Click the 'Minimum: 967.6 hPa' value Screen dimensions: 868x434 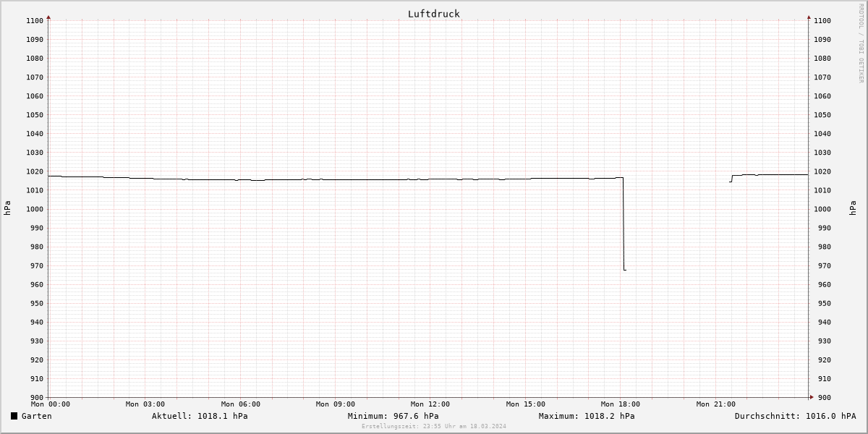pyautogui.click(x=393, y=416)
